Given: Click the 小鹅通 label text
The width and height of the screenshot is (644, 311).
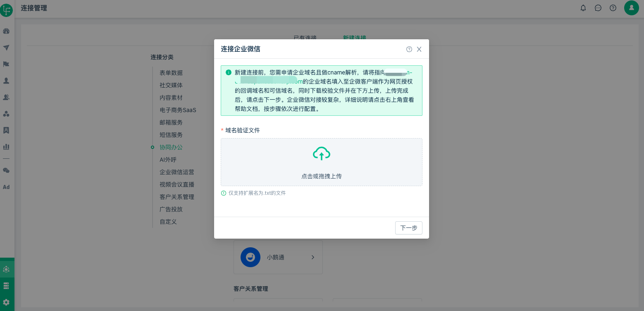Looking at the screenshot, I should coord(276,257).
